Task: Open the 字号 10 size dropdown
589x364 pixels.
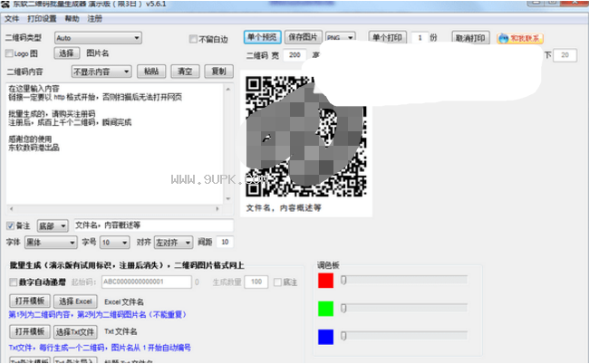Action: pyautogui.click(x=114, y=243)
